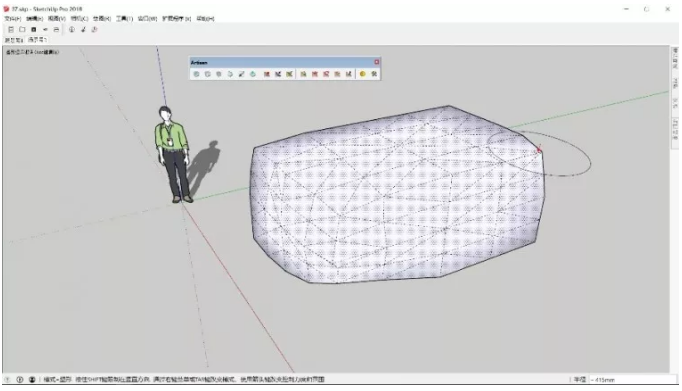Screen dimensions: 682x391
Task: Run Artisan's yellow Reduce Polygons tool
Action: coord(362,74)
